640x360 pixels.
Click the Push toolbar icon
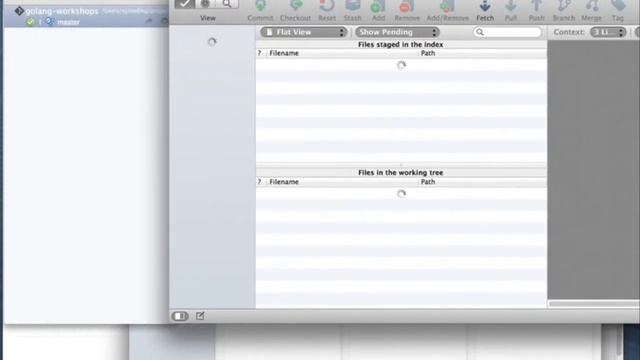[536, 6]
